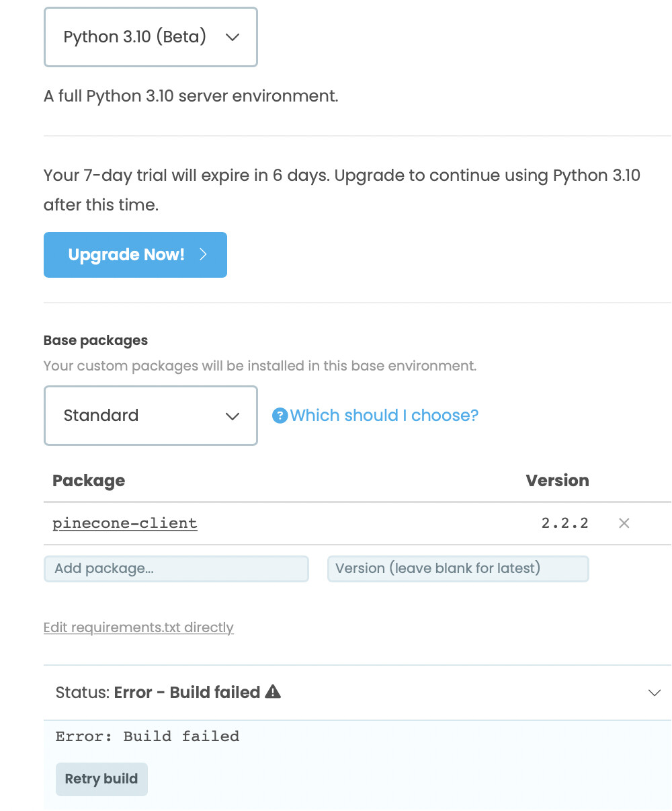Click the blue question mark help icon
Viewport: 672px width, 811px height.
(280, 416)
